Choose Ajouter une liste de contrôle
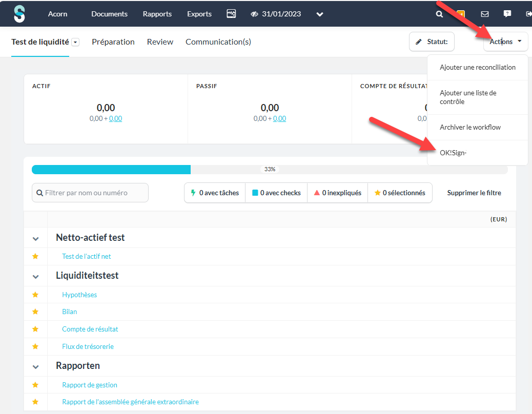The height and width of the screenshot is (414, 532). click(477, 97)
